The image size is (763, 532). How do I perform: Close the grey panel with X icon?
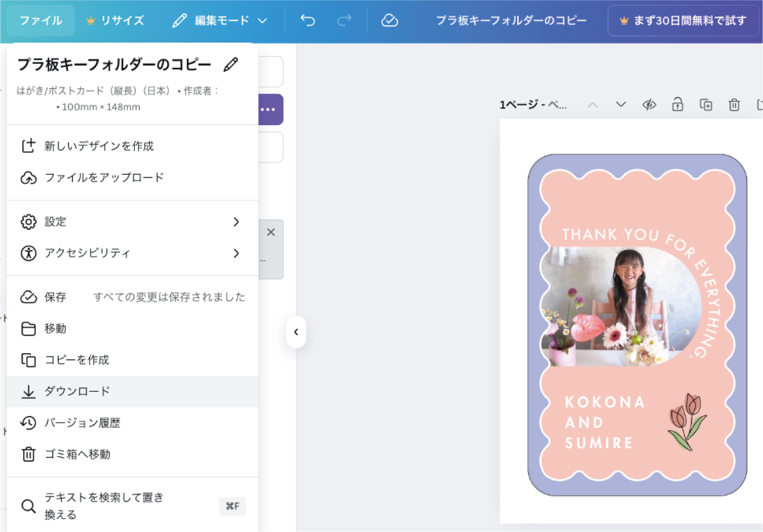(271, 232)
